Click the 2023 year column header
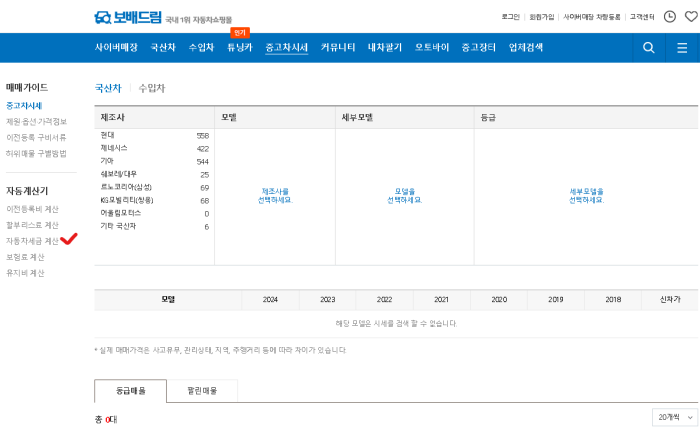Viewport: 700px width, 431px height. point(328,300)
